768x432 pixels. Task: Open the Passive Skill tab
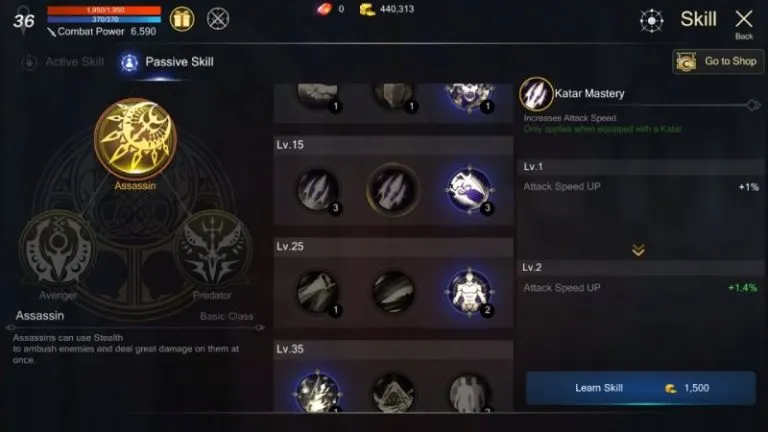167,62
